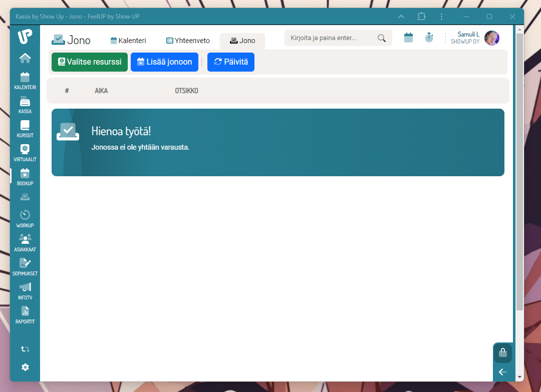Open Raportit reports section
The image size is (541, 392).
[25, 314]
